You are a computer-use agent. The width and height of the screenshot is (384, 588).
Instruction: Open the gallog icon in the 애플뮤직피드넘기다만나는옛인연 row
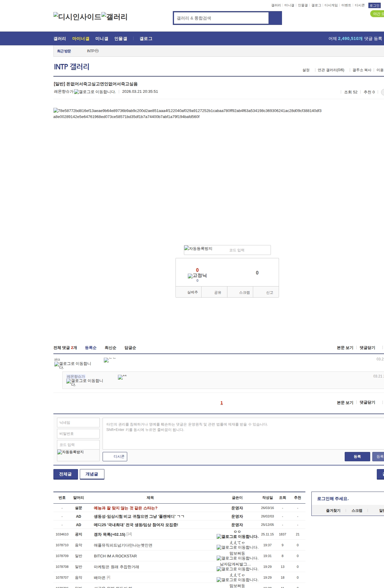[x=238, y=547]
